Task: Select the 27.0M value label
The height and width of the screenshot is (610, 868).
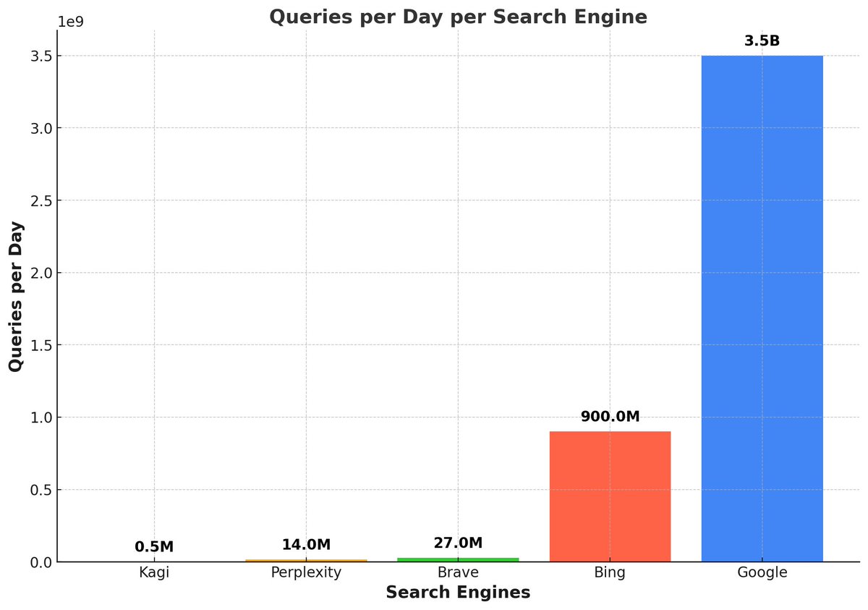Action: click(458, 542)
